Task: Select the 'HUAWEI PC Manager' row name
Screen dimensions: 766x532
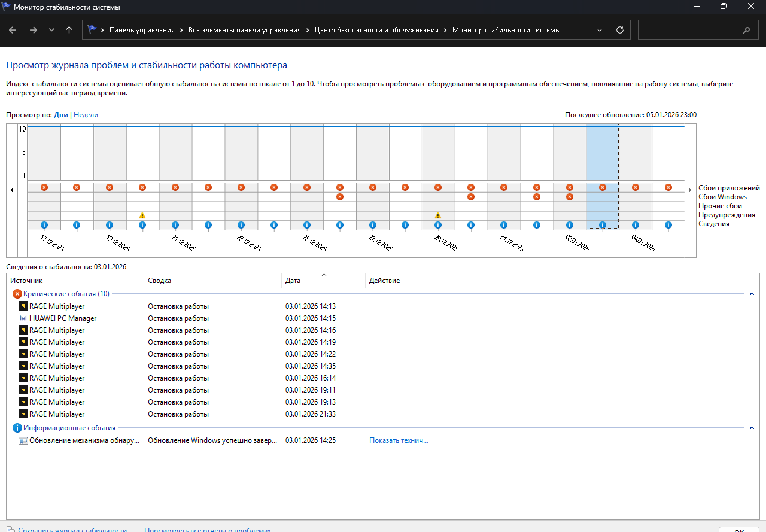Action: 63,318
